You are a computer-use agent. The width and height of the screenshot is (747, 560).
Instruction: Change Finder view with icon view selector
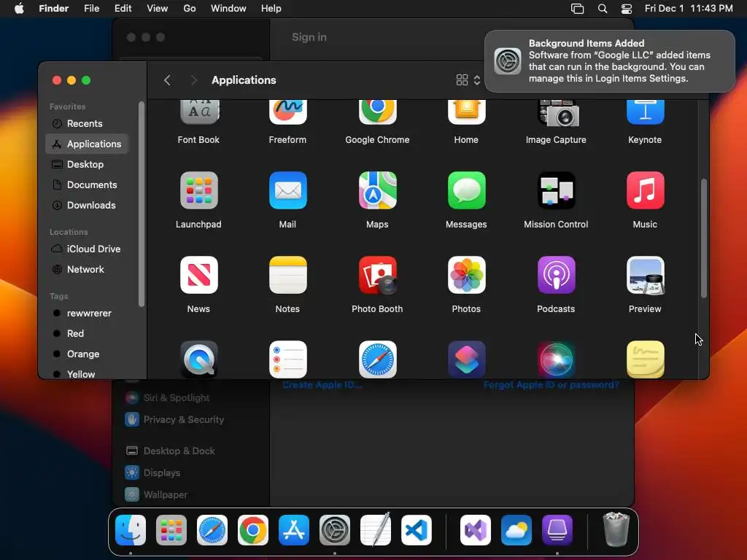click(x=468, y=80)
